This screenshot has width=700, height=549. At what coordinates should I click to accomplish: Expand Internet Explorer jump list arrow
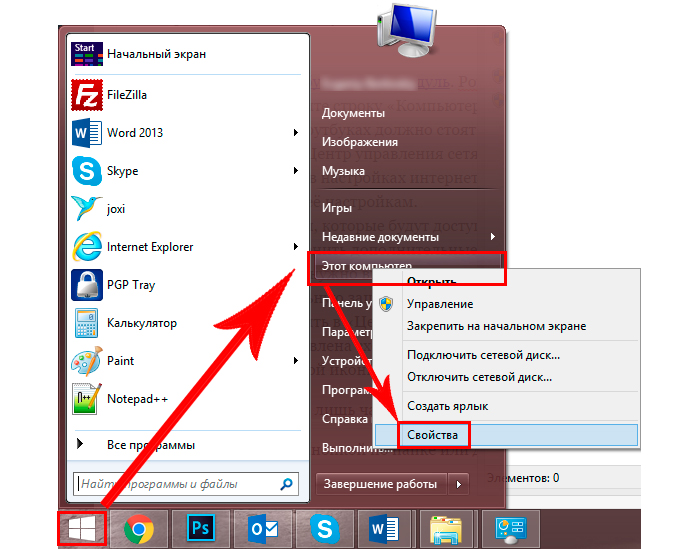296,246
